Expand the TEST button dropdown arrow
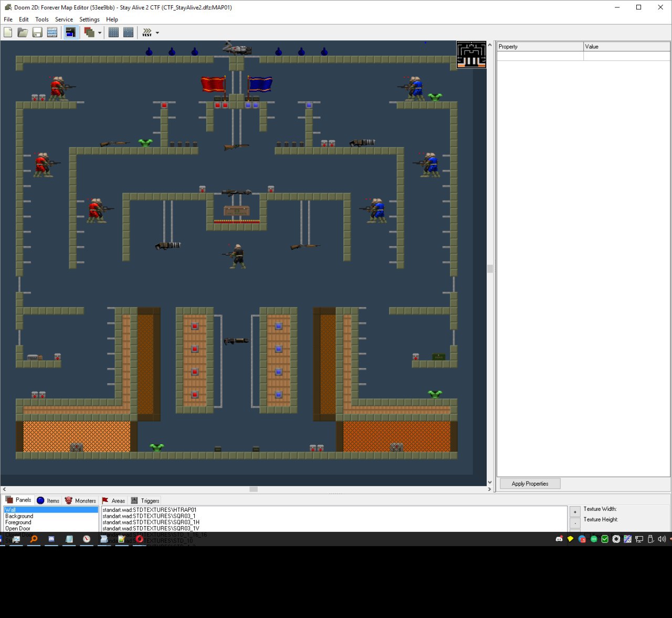Image resolution: width=672 pixels, height=618 pixels. pos(157,33)
